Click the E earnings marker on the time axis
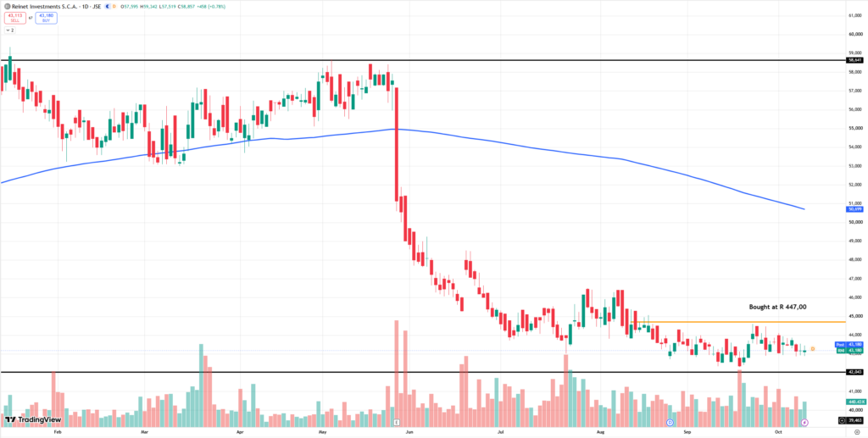 point(397,422)
